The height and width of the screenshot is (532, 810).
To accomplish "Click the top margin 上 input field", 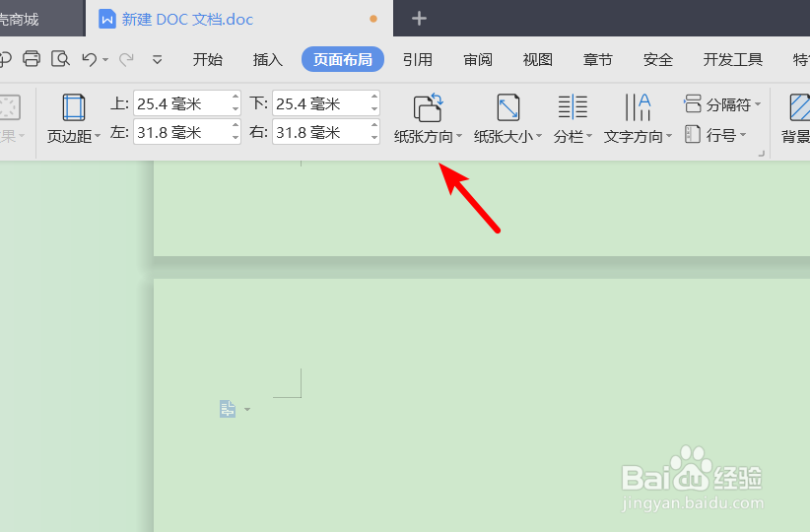I will point(182,103).
